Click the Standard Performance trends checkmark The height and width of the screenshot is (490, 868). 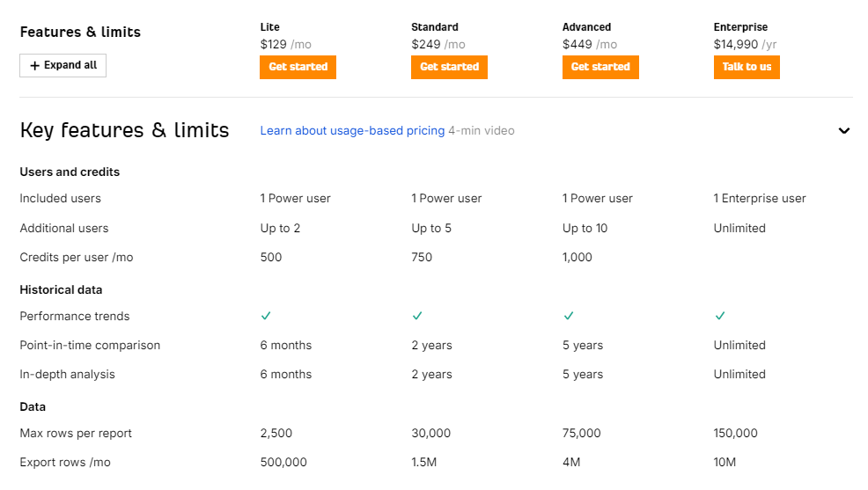click(x=417, y=316)
